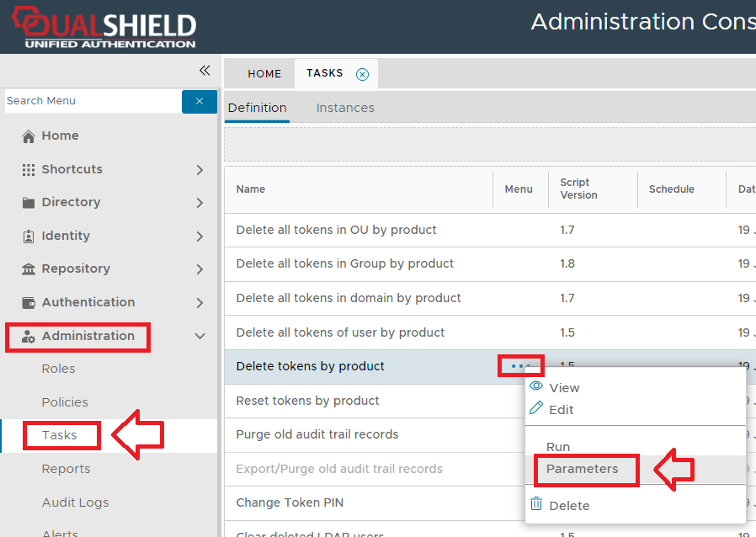
Task: Close the TASKS tab using its X icon
Action: point(363,74)
